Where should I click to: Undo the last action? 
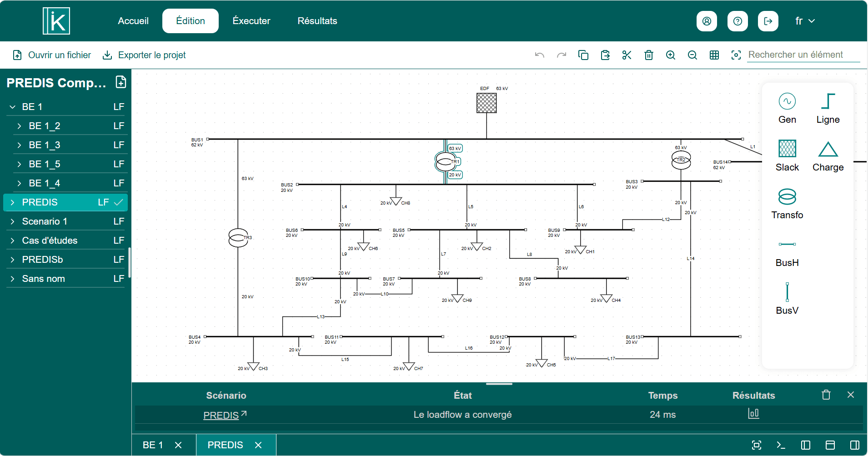(x=540, y=55)
